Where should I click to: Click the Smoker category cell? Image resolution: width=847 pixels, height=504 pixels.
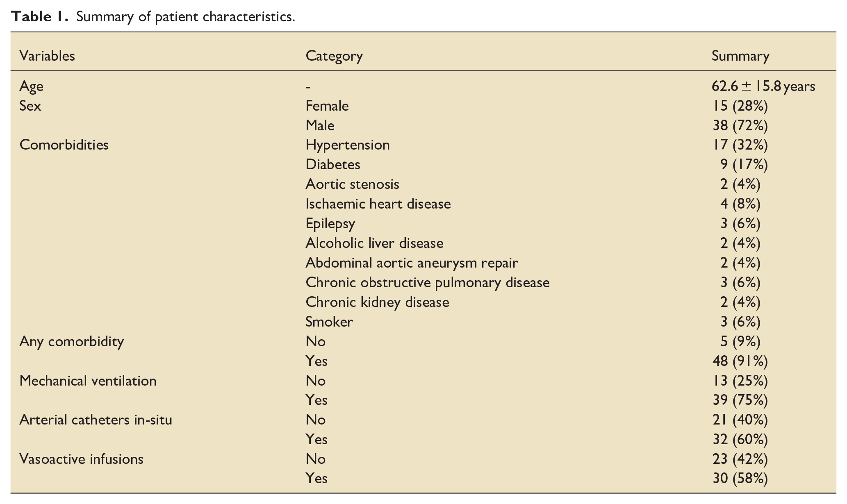(x=329, y=322)
